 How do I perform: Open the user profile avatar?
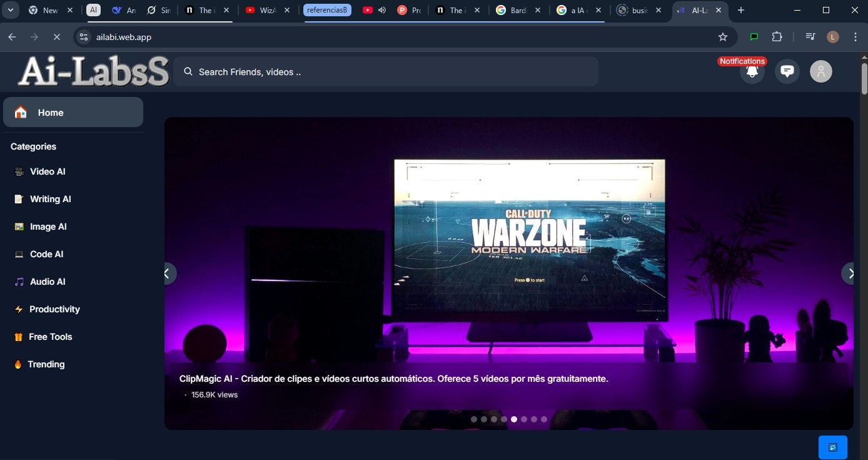click(821, 71)
